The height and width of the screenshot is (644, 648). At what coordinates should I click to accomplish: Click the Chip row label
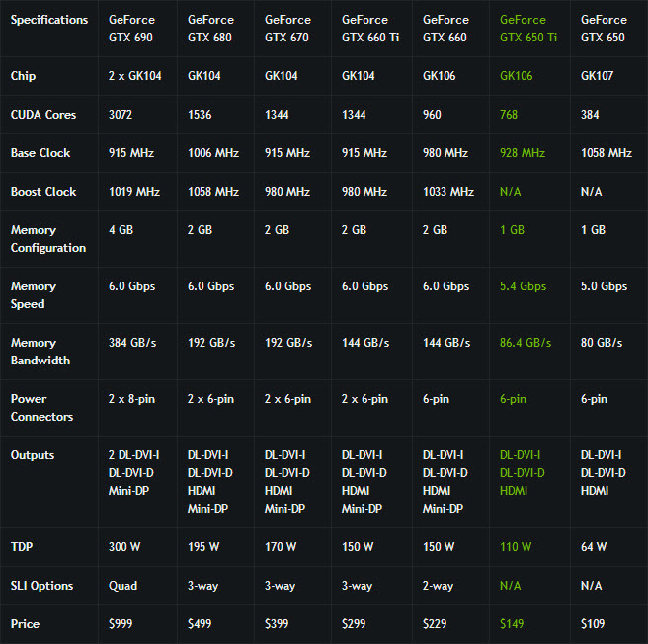tap(23, 76)
